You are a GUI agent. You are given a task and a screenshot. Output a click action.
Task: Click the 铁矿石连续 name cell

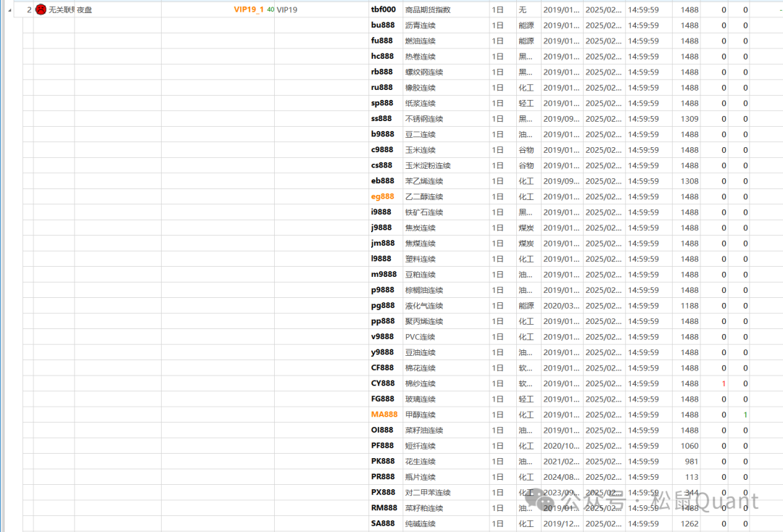point(424,212)
